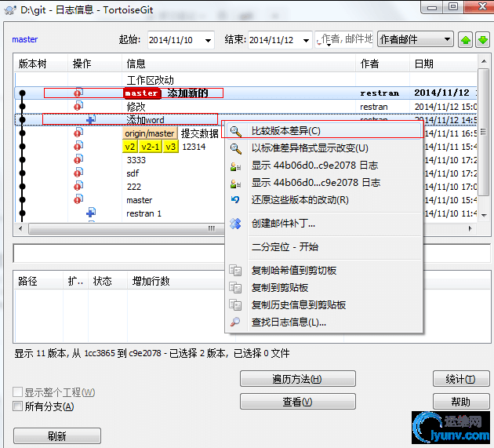Click the 作者 column header
This screenshot has height=448, width=494.
tap(383, 64)
